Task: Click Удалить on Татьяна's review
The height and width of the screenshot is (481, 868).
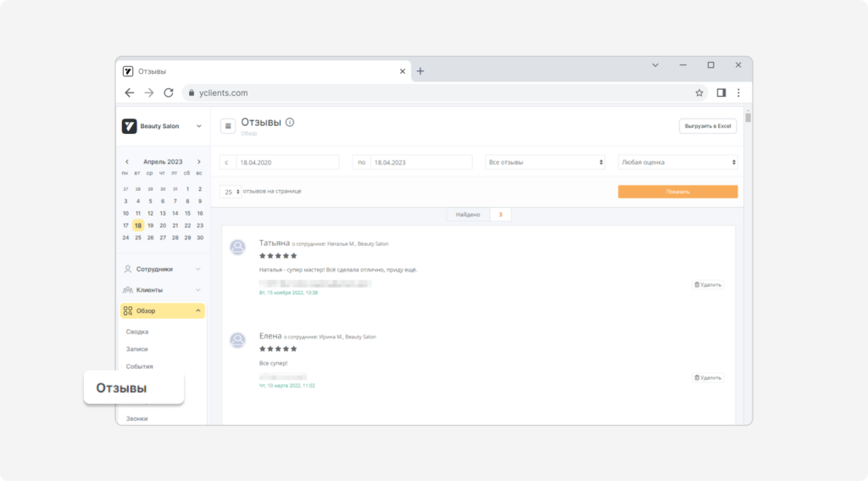Action: (708, 285)
